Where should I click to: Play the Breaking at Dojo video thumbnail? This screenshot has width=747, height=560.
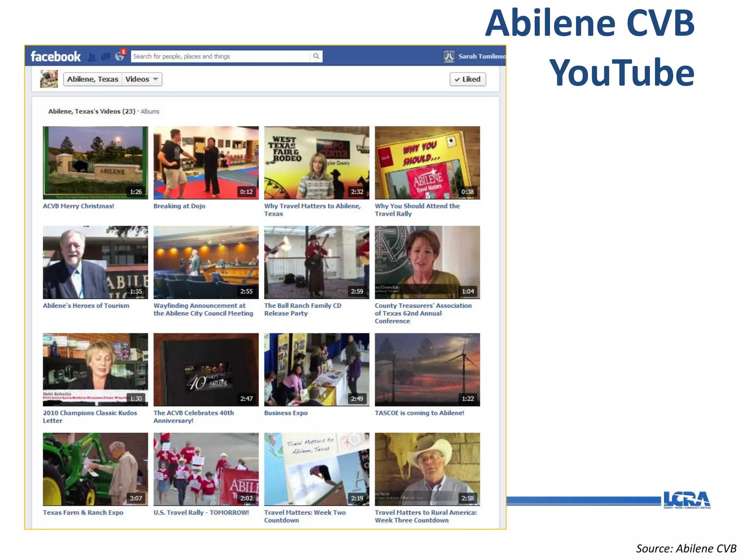coord(206,163)
